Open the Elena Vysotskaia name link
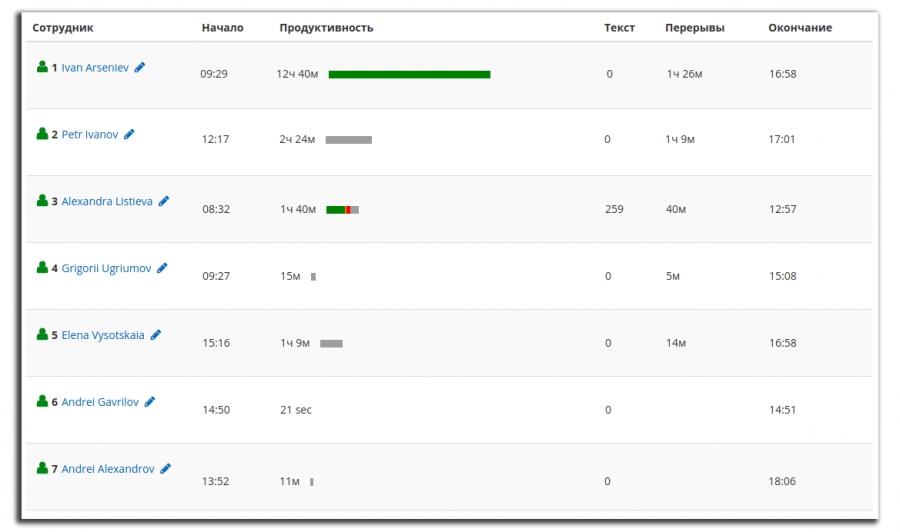The image size is (900, 532). tap(103, 335)
